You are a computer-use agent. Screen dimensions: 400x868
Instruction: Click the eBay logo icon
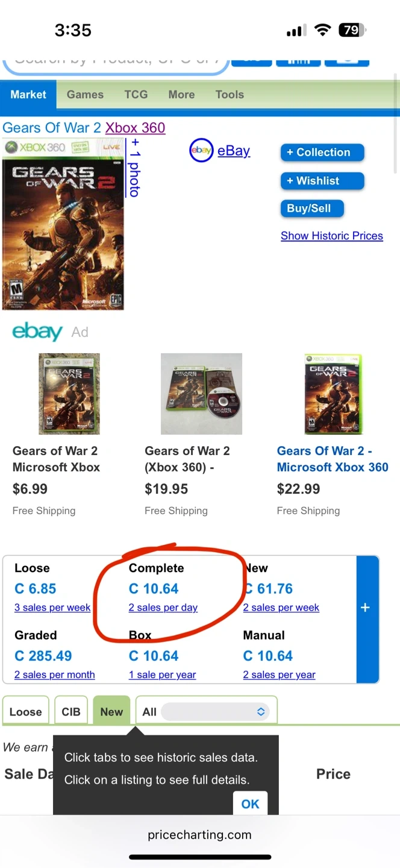(201, 151)
